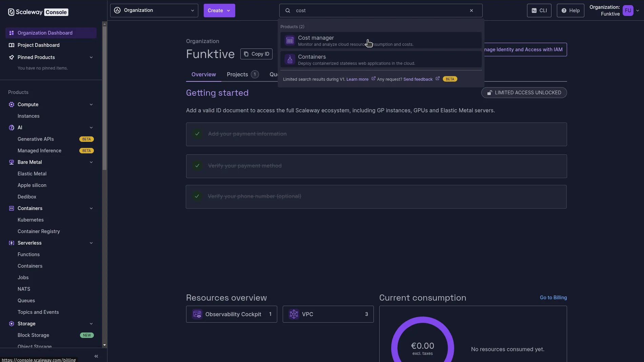Collapse the Containers section chevron

[91, 208]
